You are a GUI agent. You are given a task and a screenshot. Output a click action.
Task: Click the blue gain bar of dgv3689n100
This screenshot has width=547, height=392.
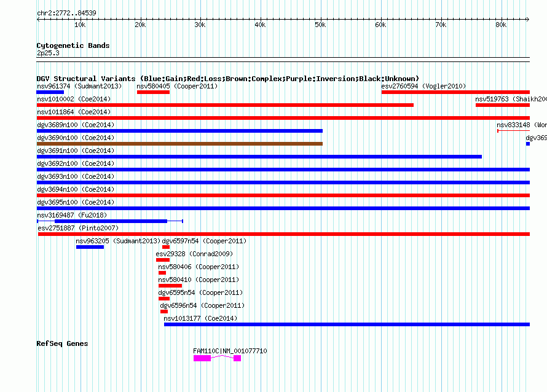click(x=179, y=131)
